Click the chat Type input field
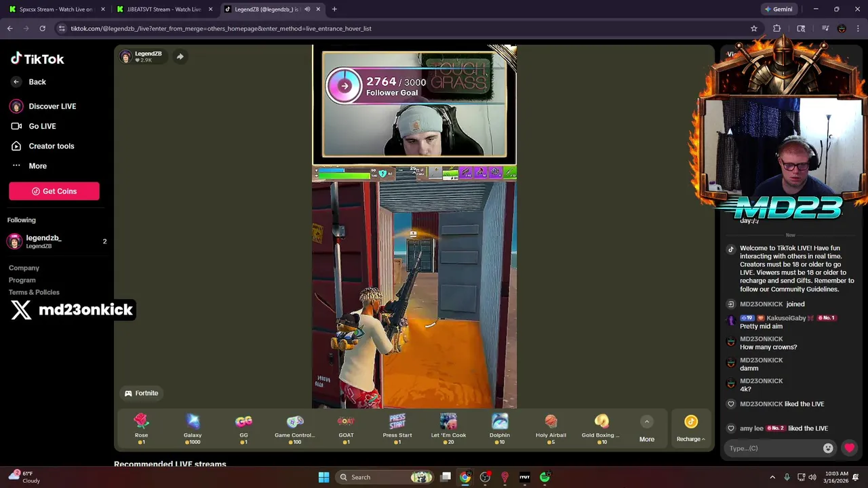The height and width of the screenshot is (488, 868). (772, 448)
